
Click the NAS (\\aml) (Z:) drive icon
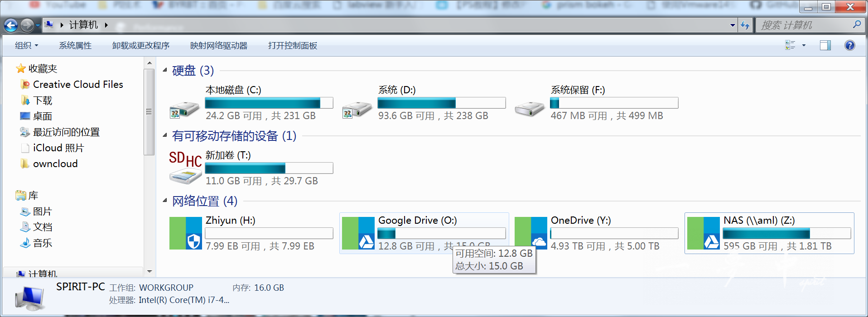pos(704,233)
